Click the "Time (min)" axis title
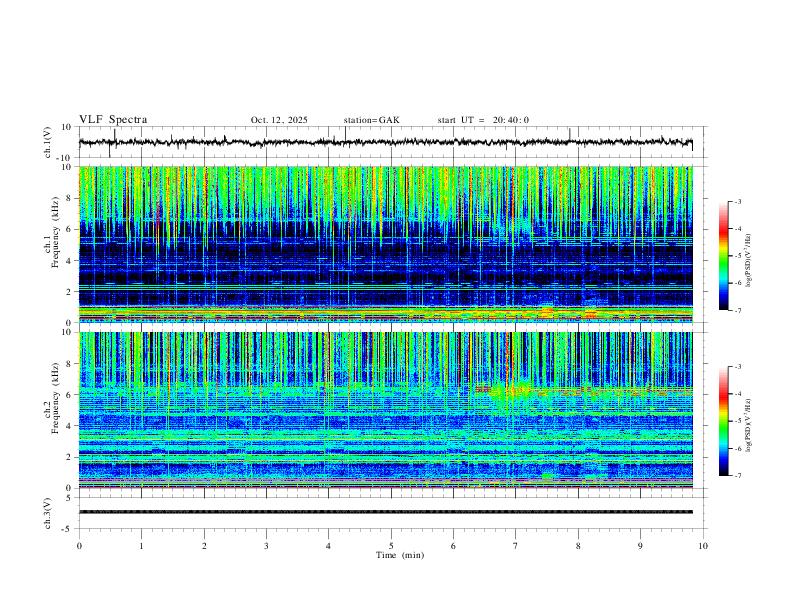 click(x=400, y=555)
